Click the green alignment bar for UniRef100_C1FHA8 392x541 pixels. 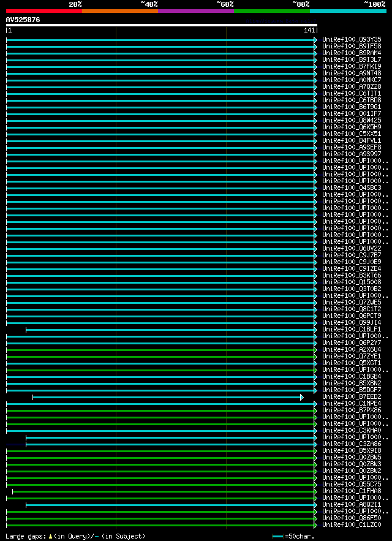(x=165, y=491)
